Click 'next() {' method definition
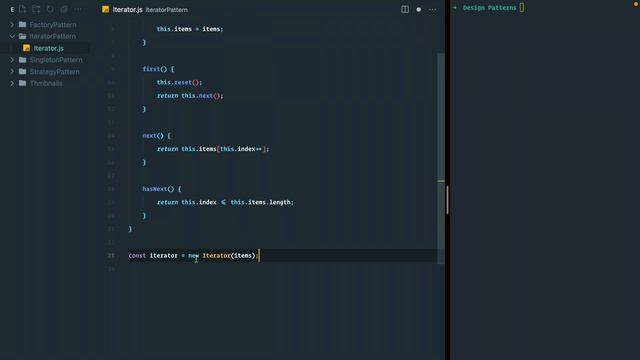 click(x=156, y=136)
